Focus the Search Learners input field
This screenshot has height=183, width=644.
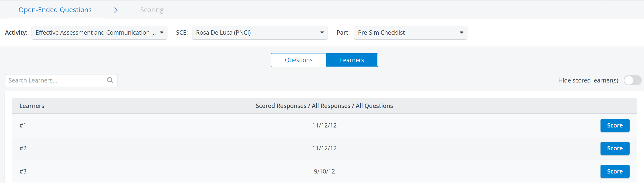(x=57, y=80)
